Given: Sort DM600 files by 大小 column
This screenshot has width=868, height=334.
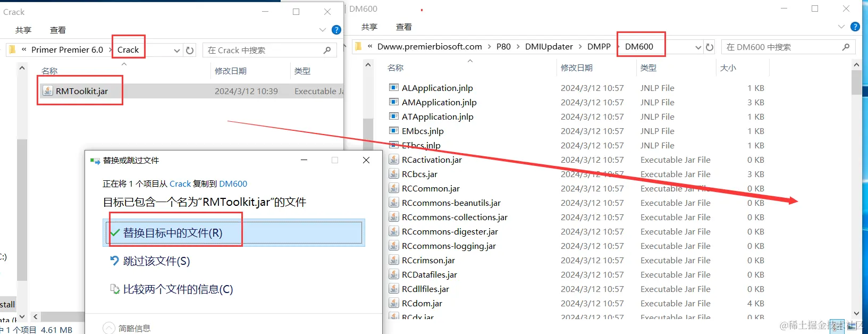Looking at the screenshot, I should click(728, 68).
